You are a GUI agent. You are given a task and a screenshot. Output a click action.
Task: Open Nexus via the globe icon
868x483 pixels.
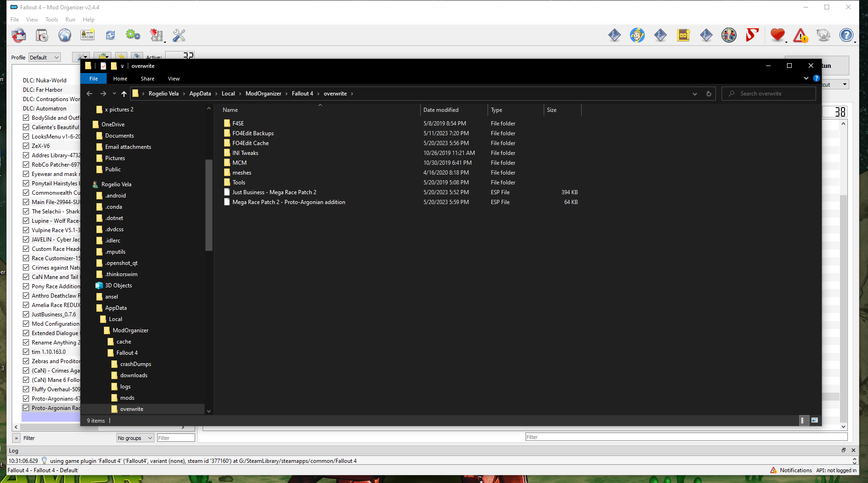pyautogui.click(x=65, y=35)
